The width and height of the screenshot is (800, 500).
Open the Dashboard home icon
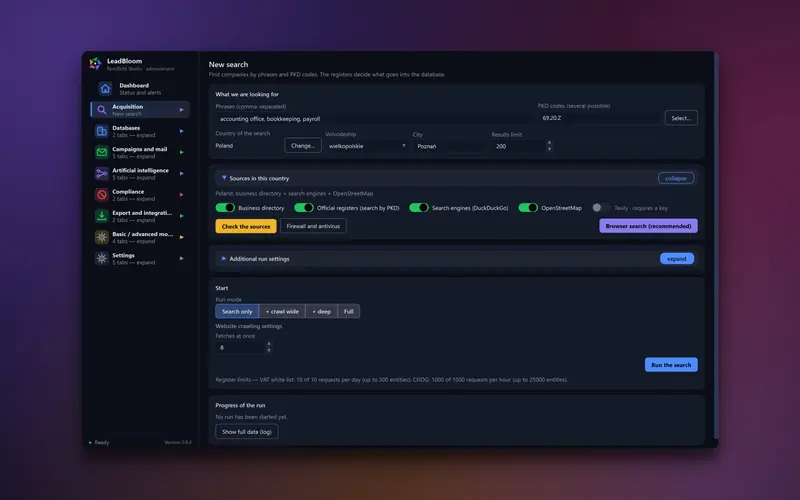(105, 89)
